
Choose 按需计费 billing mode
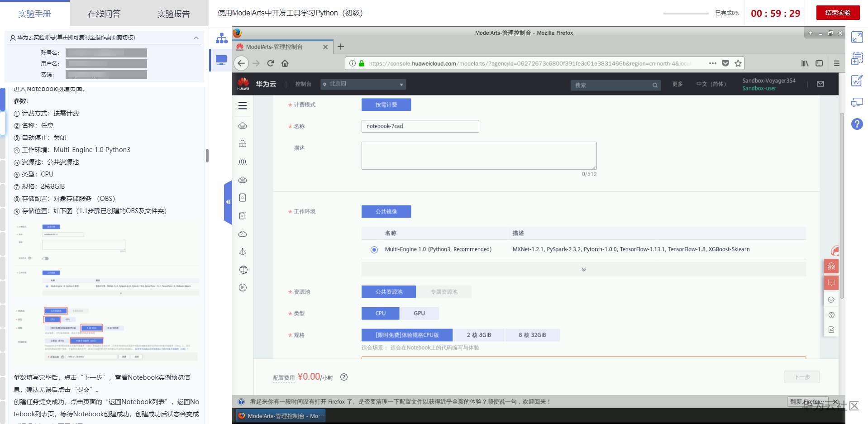[x=386, y=105]
